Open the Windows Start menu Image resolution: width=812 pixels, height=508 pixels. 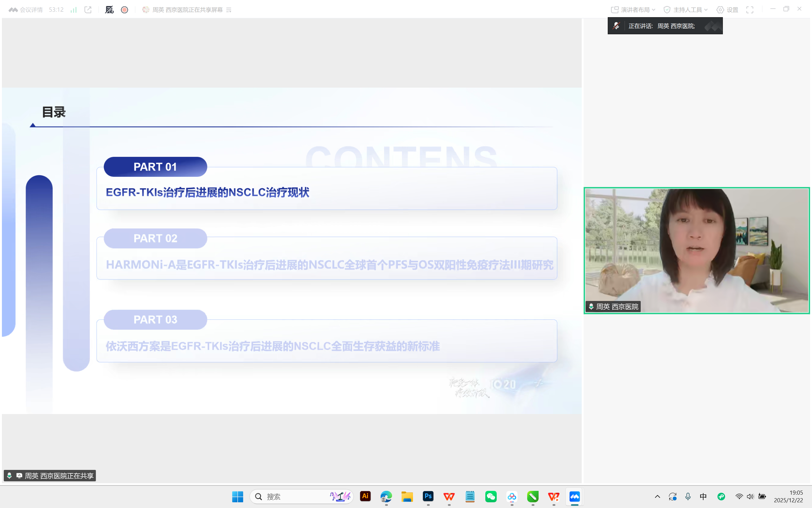coord(238,497)
